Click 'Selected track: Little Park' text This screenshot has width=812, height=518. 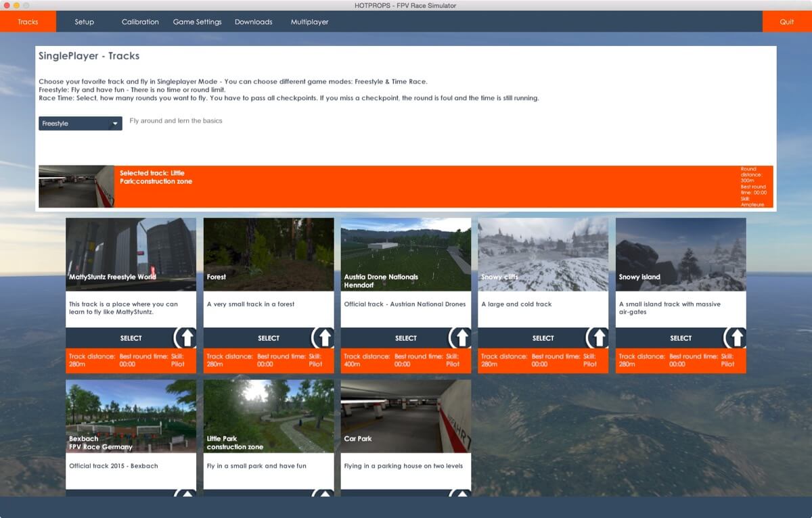click(156, 177)
